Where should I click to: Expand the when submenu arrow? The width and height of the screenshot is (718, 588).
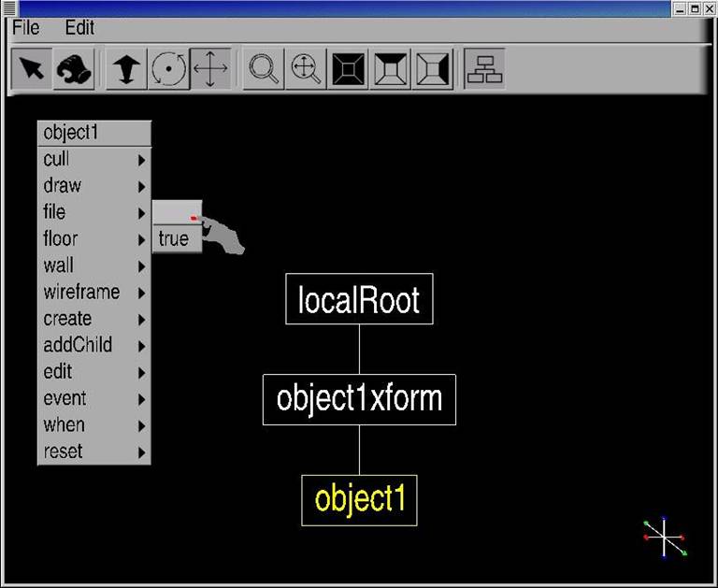coord(142,426)
